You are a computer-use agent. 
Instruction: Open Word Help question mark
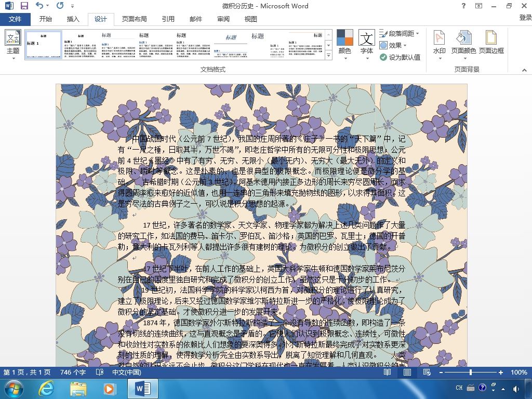(463, 6)
